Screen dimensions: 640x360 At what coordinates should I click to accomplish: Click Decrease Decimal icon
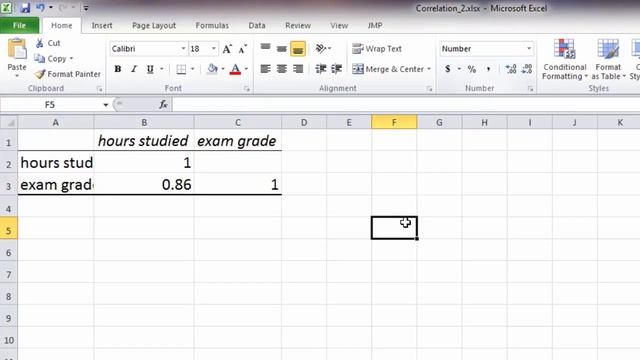[527, 69]
